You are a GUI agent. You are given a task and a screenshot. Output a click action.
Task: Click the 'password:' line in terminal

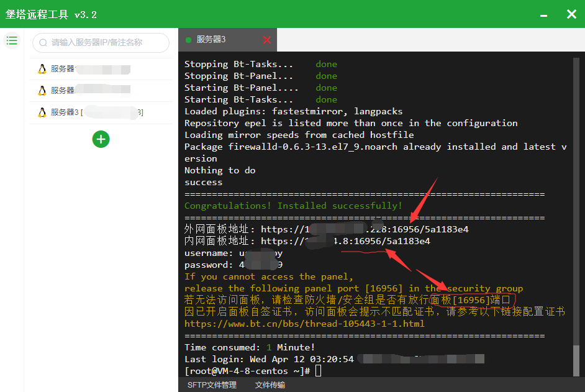point(234,265)
